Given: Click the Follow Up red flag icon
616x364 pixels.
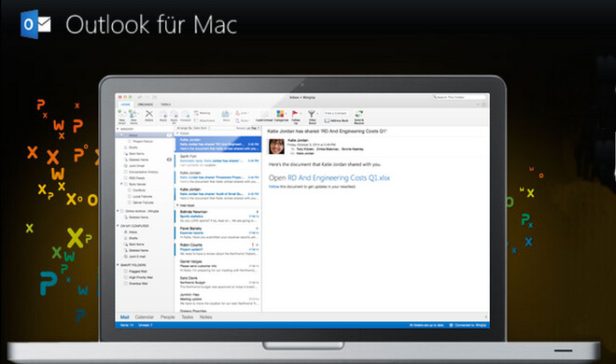Looking at the screenshot, I should (x=295, y=114).
